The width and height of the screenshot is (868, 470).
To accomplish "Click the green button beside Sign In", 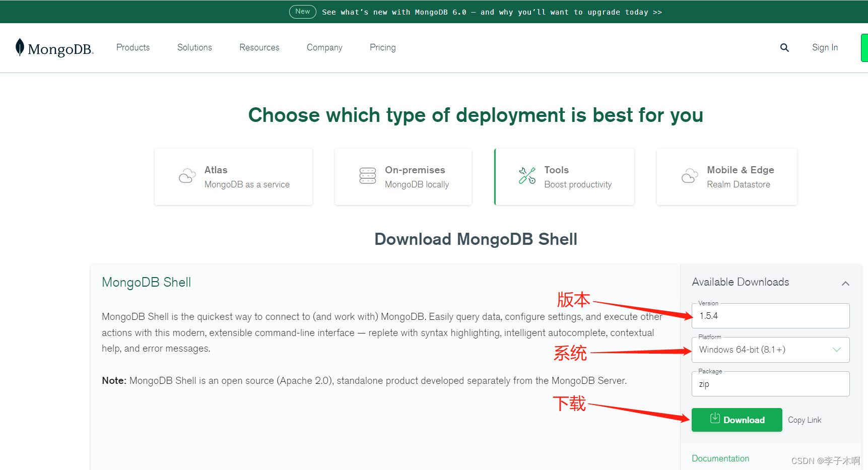I will click(864, 48).
